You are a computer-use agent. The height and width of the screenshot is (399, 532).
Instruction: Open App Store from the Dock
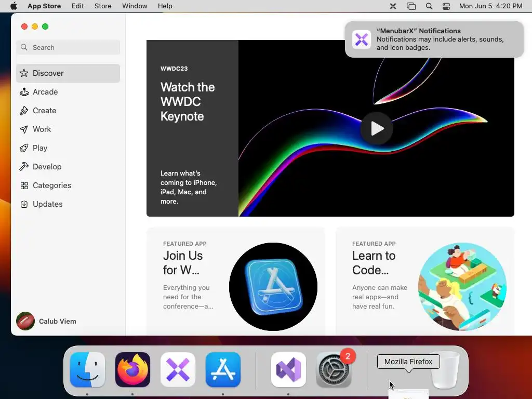tap(223, 369)
